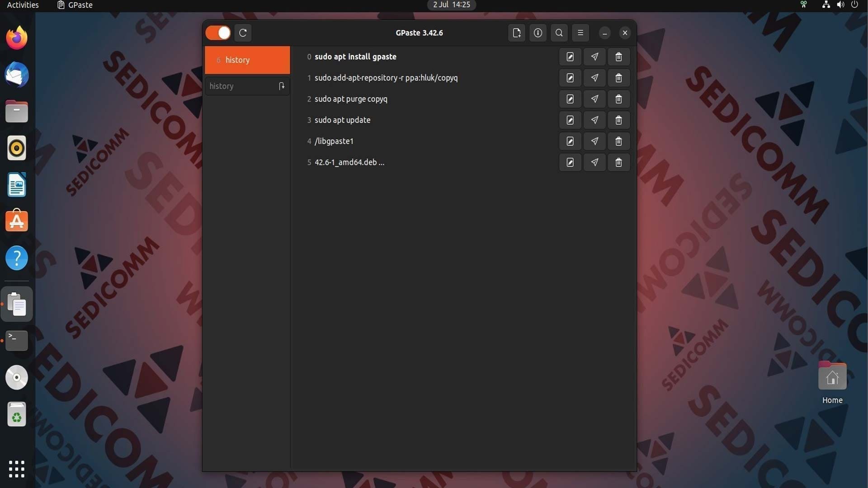Edit the '42.6-1_amd64.deb' entry
Screen dimensions: 868x488
(x=570, y=162)
